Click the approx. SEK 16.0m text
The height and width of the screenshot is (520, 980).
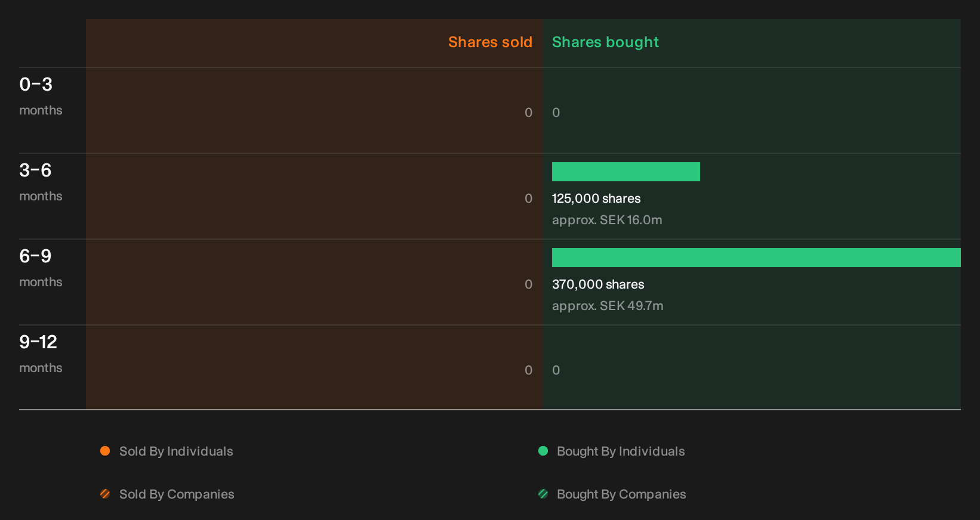click(x=607, y=220)
